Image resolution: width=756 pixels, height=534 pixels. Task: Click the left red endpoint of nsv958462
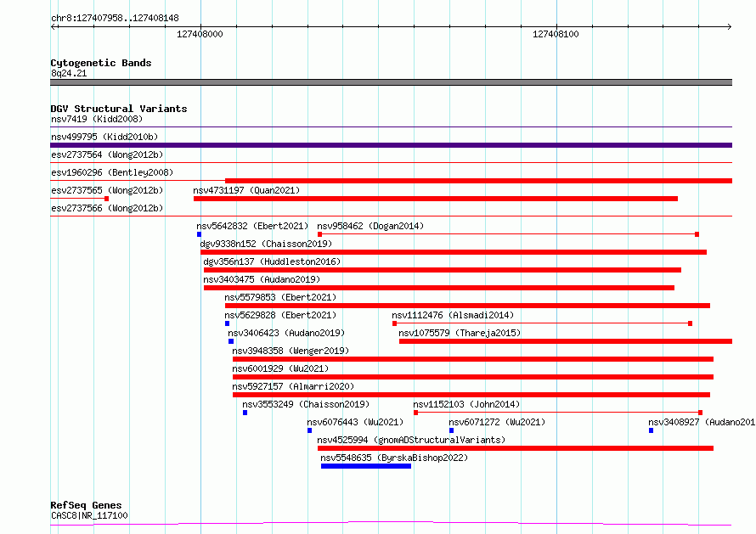click(x=319, y=234)
